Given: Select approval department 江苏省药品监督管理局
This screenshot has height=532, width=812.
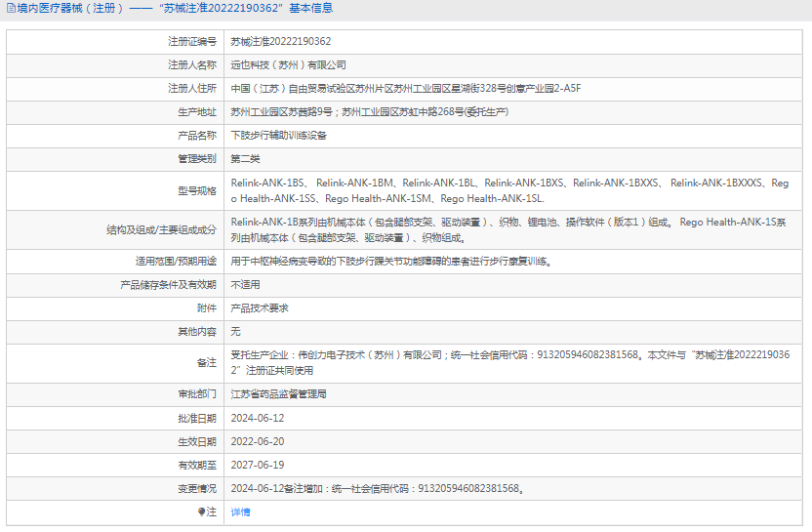Looking at the screenshot, I should pyautogui.click(x=278, y=394).
